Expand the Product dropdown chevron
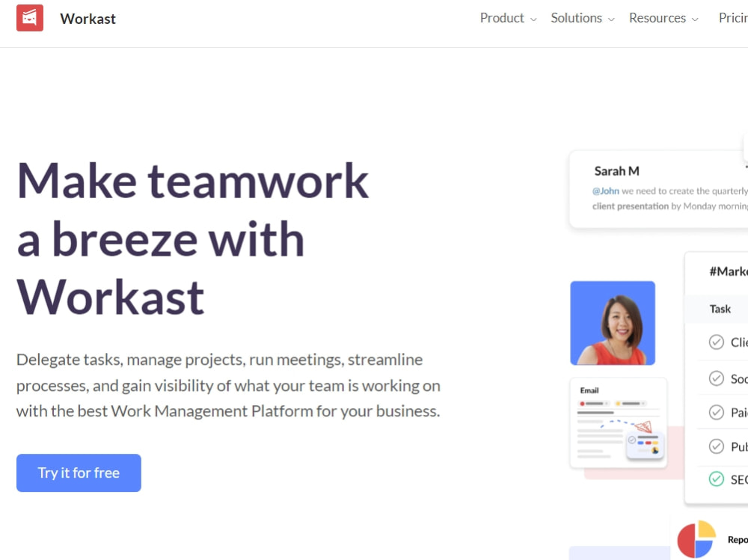The width and height of the screenshot is (748, 560). (533, 19)
